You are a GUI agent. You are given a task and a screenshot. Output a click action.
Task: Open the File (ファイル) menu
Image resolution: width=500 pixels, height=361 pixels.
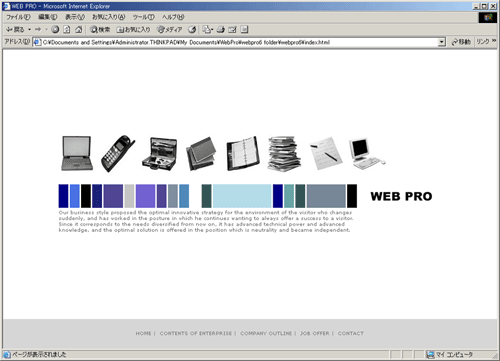tap(18, 17)
